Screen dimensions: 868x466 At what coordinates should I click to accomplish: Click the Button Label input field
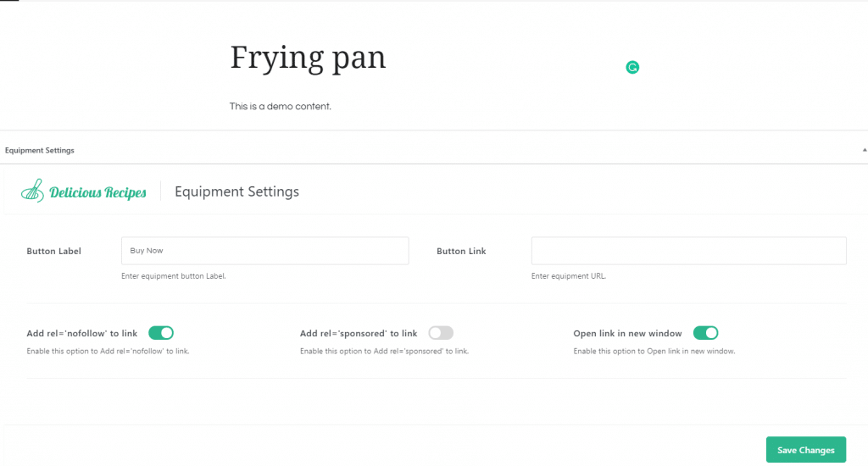[265, 251]
